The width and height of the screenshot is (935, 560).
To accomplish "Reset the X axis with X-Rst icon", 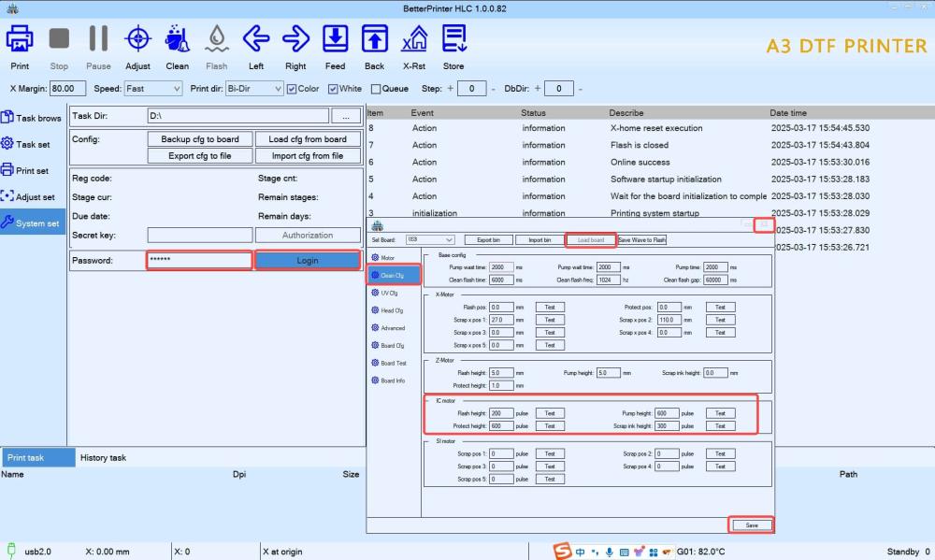I will pyautogui.click(x=414, y=39).
